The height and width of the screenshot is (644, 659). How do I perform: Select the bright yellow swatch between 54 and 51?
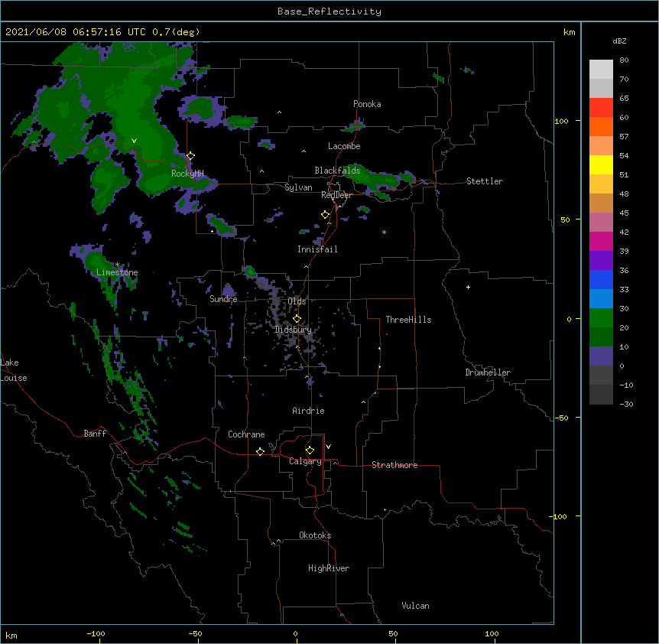pos(601,164)
